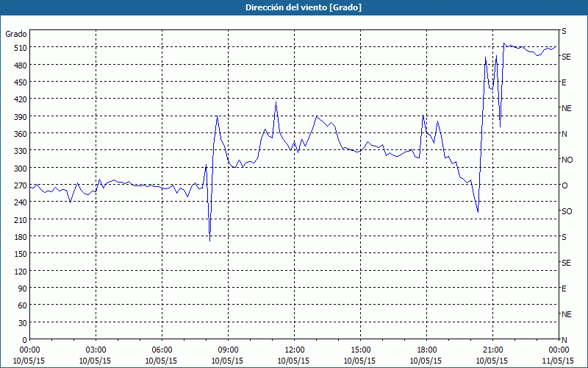Select the 120 degree axis label
The width and height of the screenshot is (588, 368).
(21, 272)
